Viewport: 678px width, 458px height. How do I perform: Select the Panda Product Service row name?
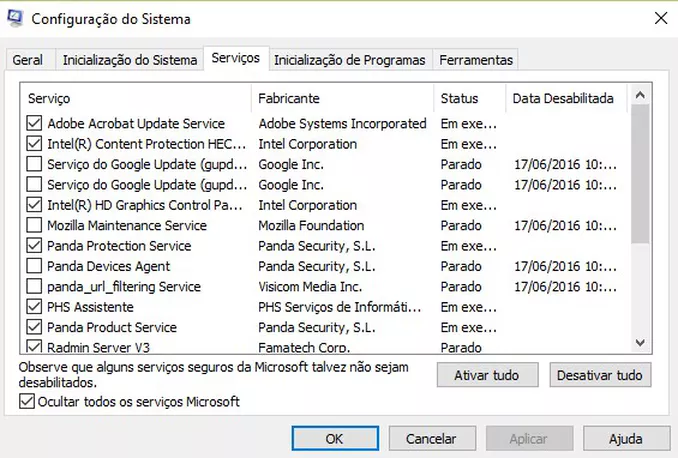coord(112,327)
